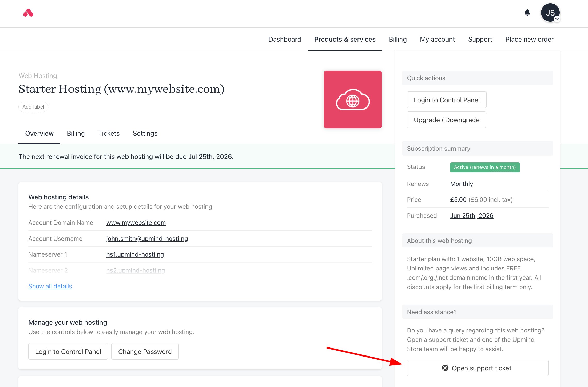Click the Starter Hosting page title
This screenshot has height=387, width=588.
pos(122,89)
